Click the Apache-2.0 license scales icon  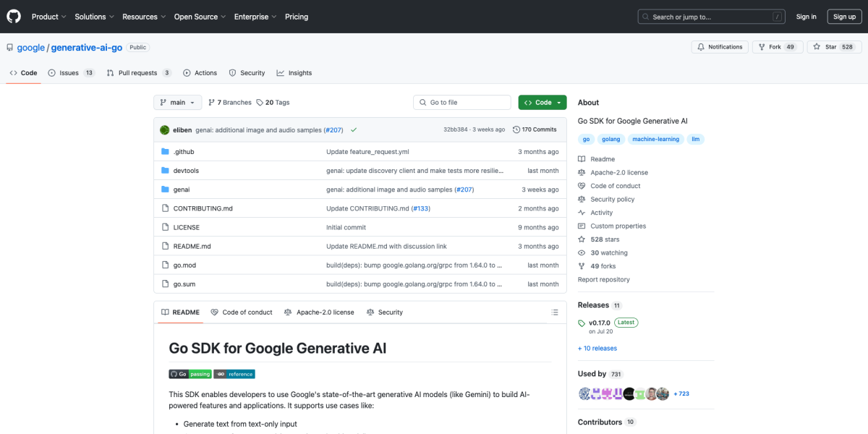click(581, 172)
